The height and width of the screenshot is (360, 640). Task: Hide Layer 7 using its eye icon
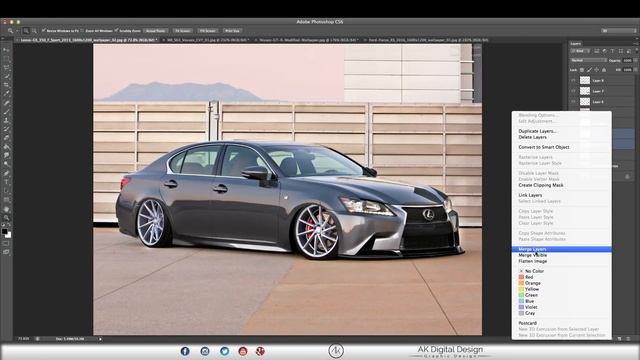coord(573,91)
